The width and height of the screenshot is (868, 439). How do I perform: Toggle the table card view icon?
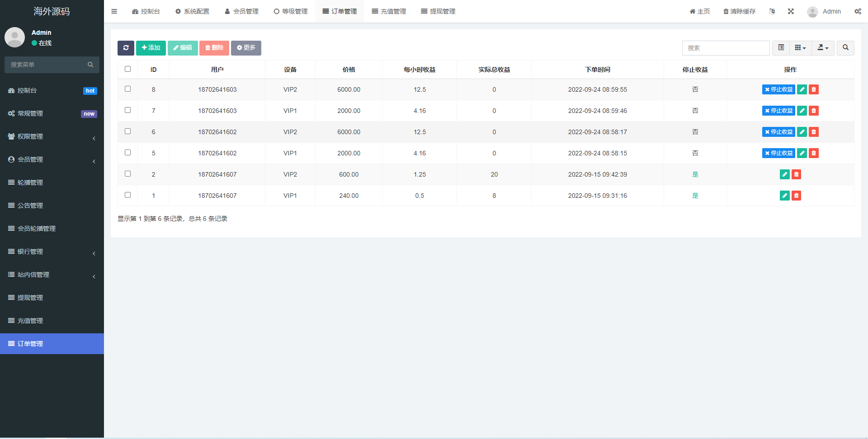(x=781, y=48)
